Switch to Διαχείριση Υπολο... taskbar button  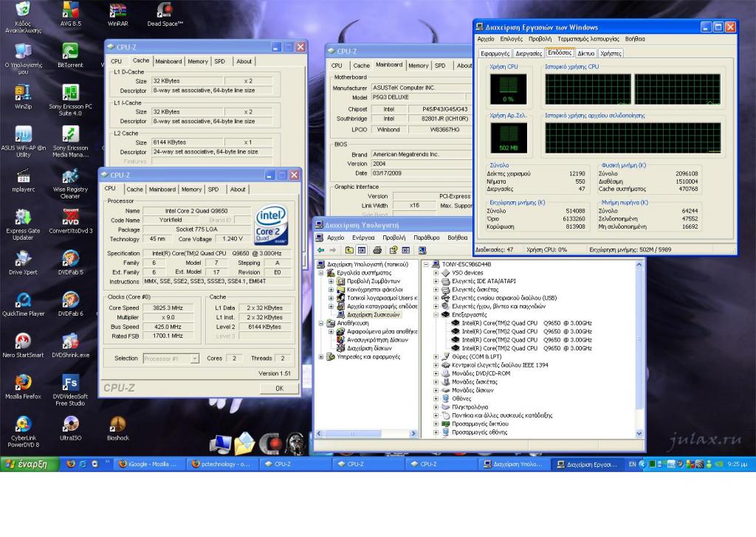pos(513,464)
